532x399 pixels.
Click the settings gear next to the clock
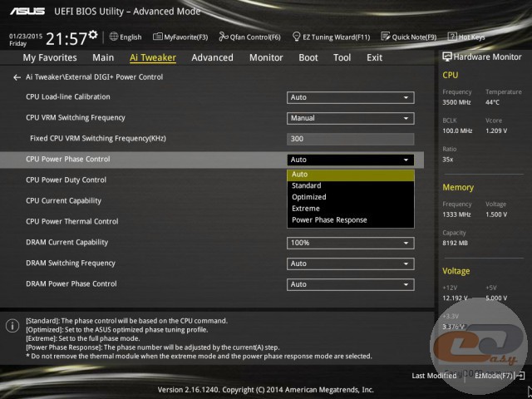[93, 34]
